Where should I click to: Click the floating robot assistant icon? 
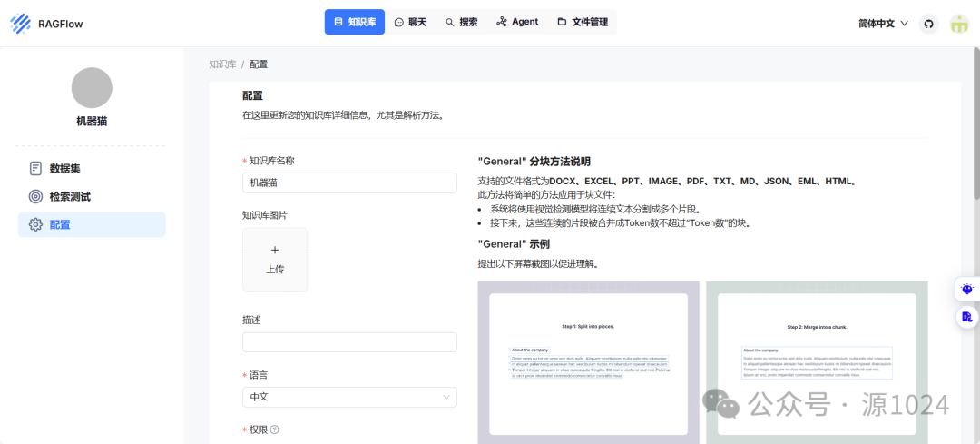point(967,290)
